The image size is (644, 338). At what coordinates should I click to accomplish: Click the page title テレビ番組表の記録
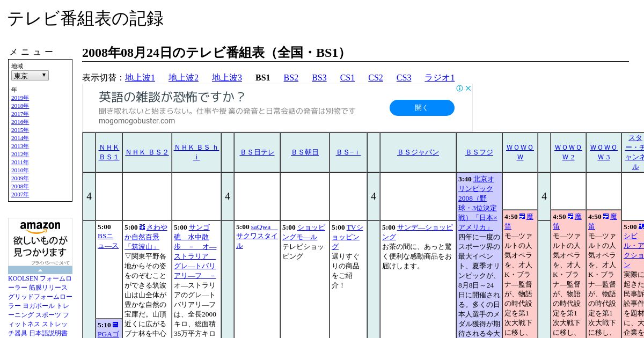[x=85, y=19]
